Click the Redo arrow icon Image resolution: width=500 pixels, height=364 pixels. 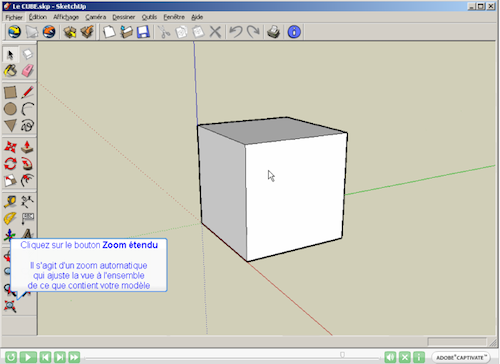[253, 32]
